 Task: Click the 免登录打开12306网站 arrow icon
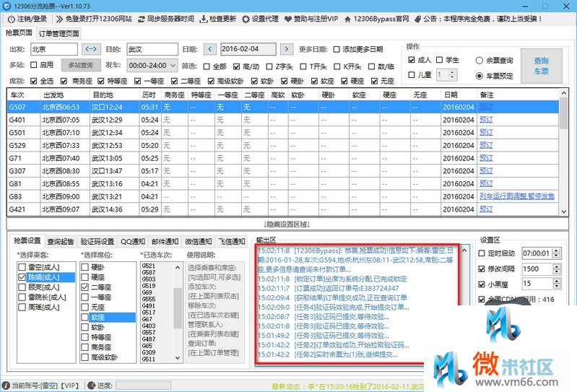(59, 19)
